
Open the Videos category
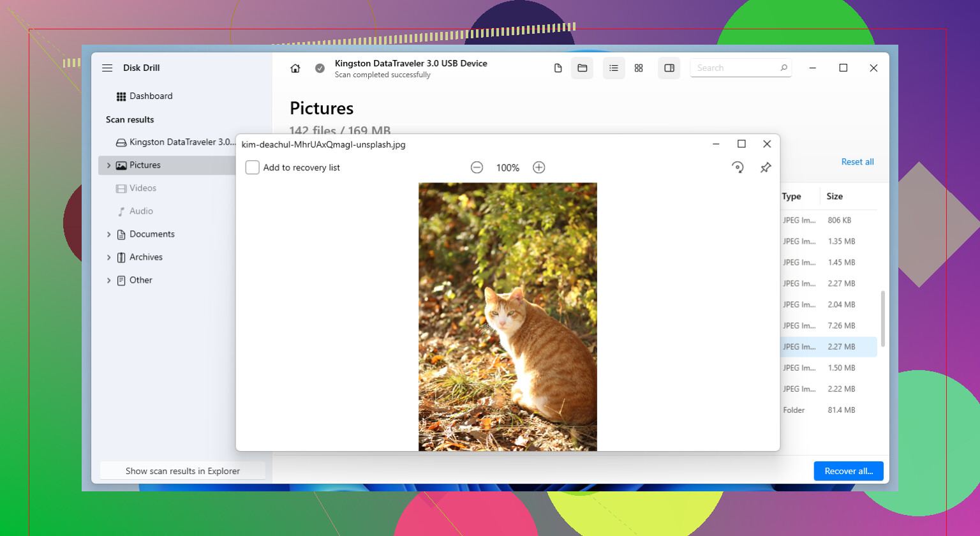click(x=136, y=188)
